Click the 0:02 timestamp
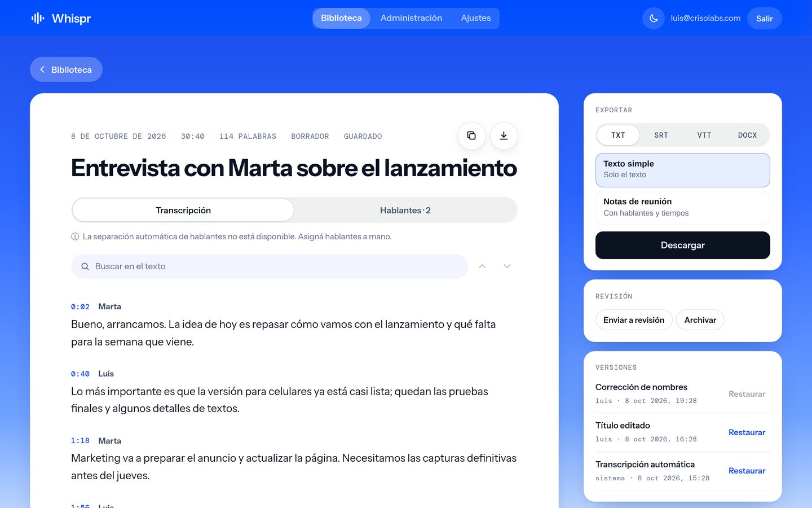The image size is (812, 508). [x=80, y=306]
